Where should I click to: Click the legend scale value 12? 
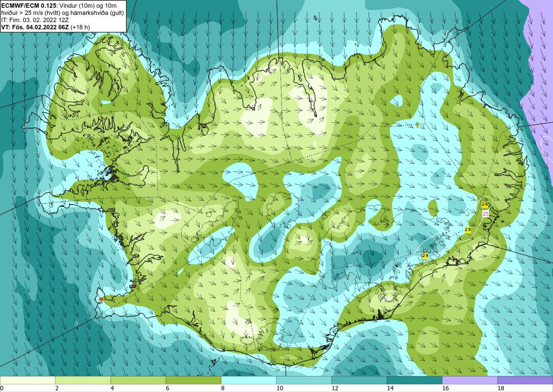tap(335, 388)
